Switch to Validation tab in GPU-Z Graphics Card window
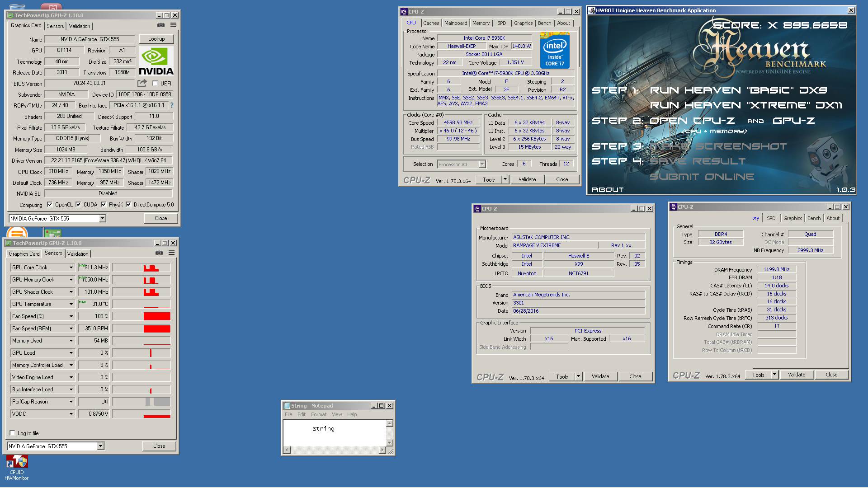This screenshot has width=868, height=488. [x=80, y=26]
